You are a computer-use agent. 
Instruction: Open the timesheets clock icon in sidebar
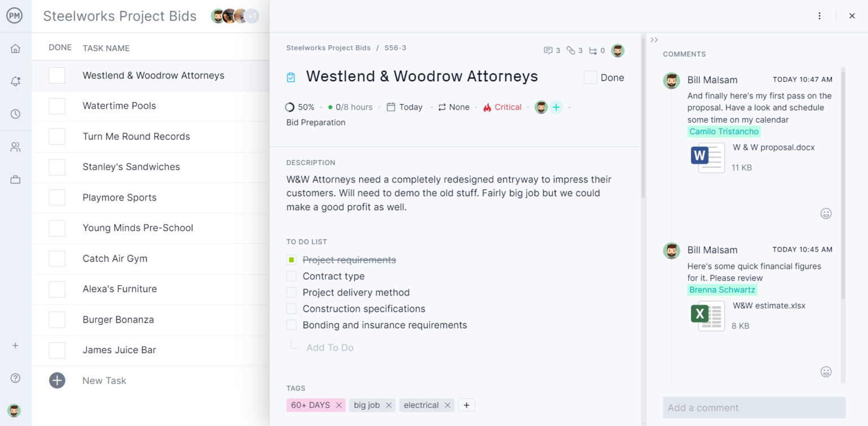pyautogui.click(x=15, y=113)
